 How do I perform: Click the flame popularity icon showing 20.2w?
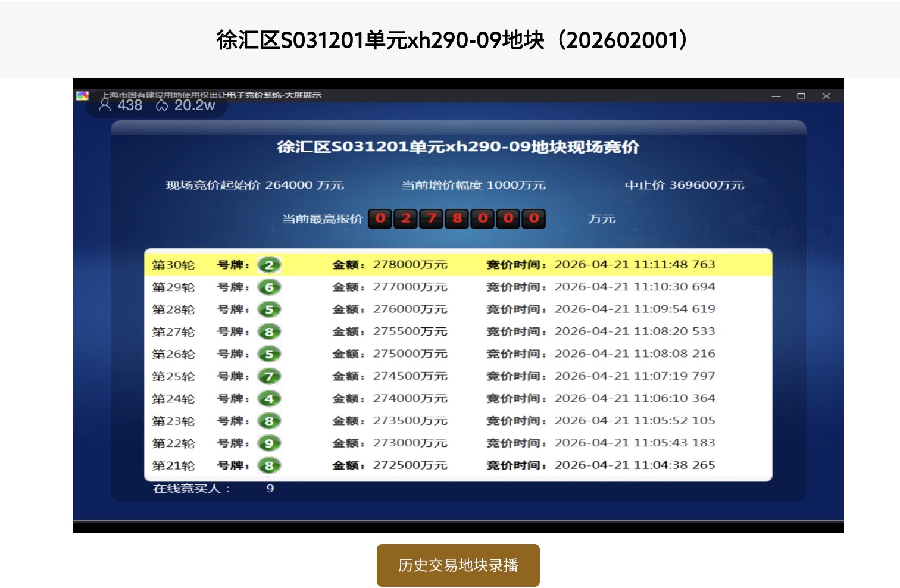click(x=161, y=105)
